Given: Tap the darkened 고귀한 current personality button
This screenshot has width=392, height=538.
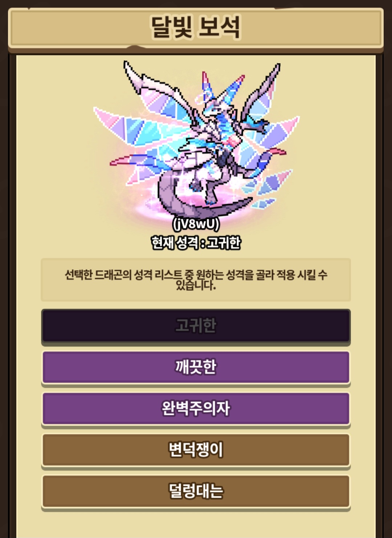Looking at the screenshot, I should (x=196, y=325).
